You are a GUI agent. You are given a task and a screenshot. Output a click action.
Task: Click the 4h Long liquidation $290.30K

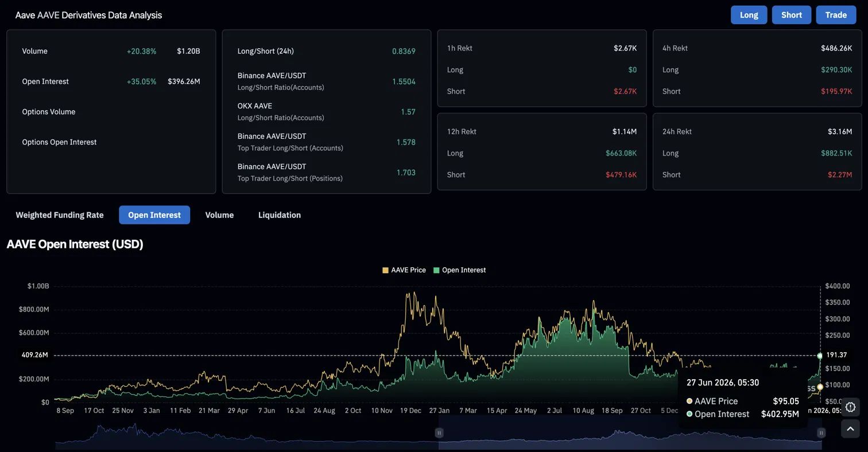(x=836, y=70)
